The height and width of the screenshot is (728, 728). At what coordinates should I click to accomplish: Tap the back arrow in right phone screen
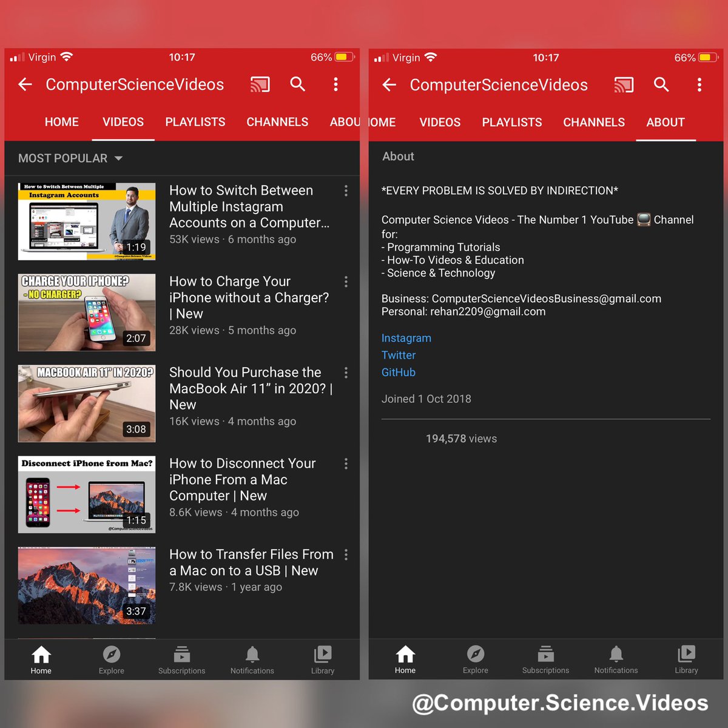pos(389,85)
